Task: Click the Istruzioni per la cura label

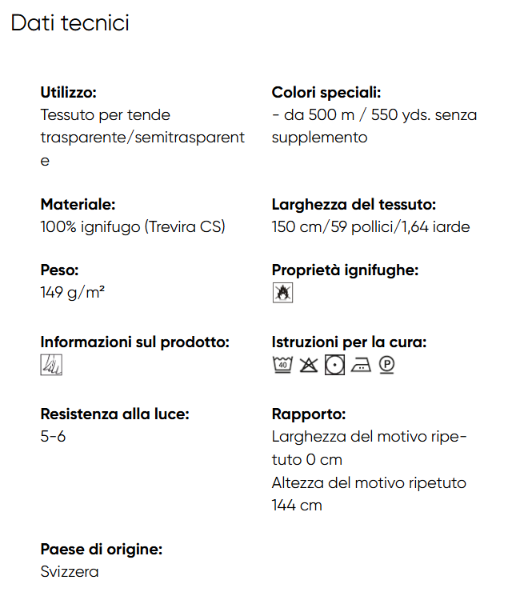Action: 349,342
